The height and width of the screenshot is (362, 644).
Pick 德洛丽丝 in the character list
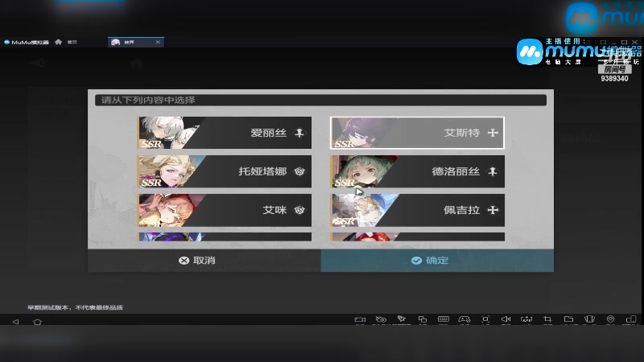(417, 171)
